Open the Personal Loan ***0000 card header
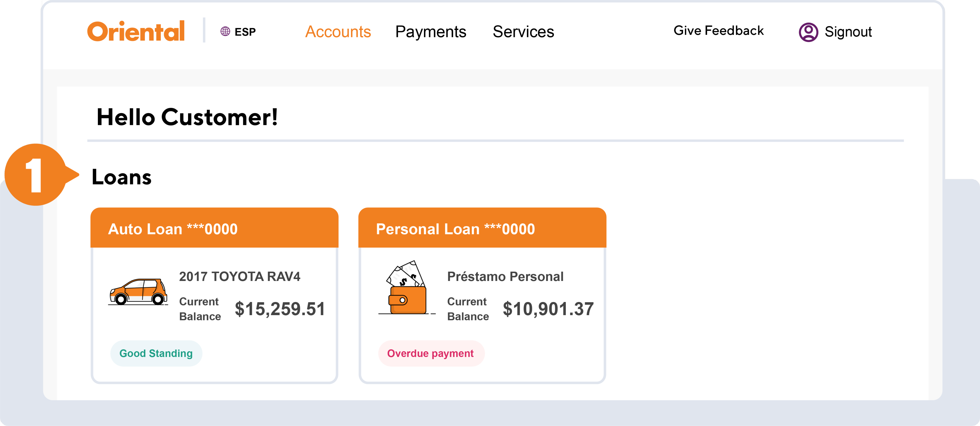This screenshot has width=980, height=426. [x=482, y=229]
